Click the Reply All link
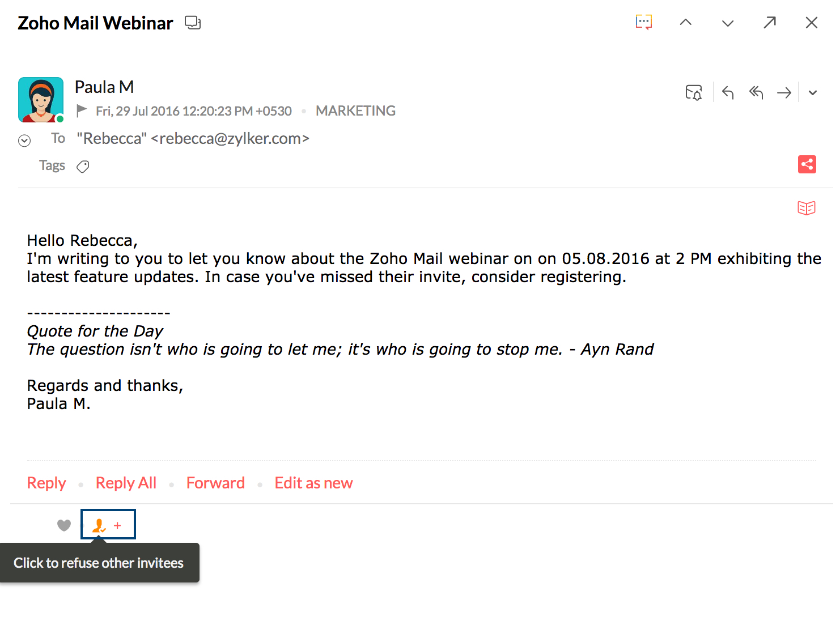The width and height of the screenshot is (840, 638). click(126, 483)
